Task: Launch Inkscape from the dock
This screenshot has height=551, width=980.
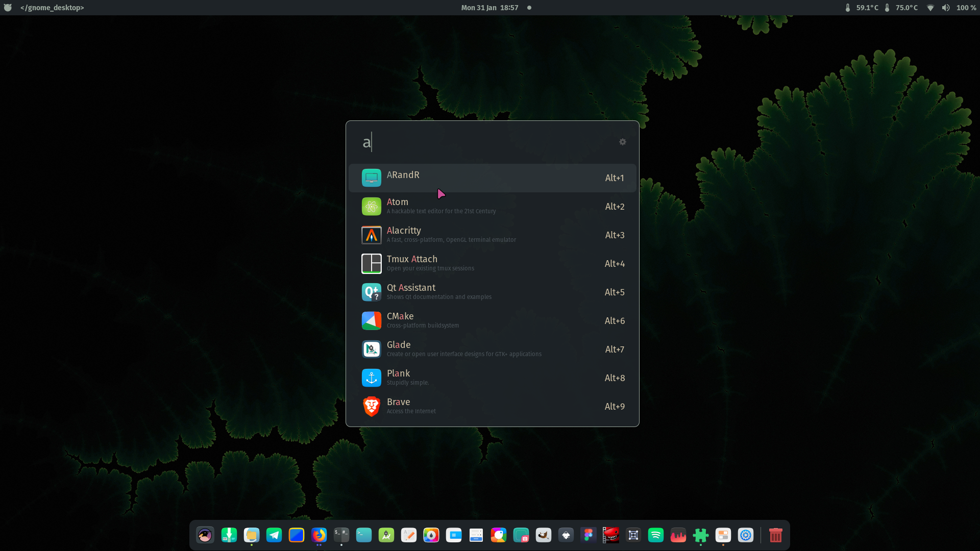Action: (x=566, y=535)
